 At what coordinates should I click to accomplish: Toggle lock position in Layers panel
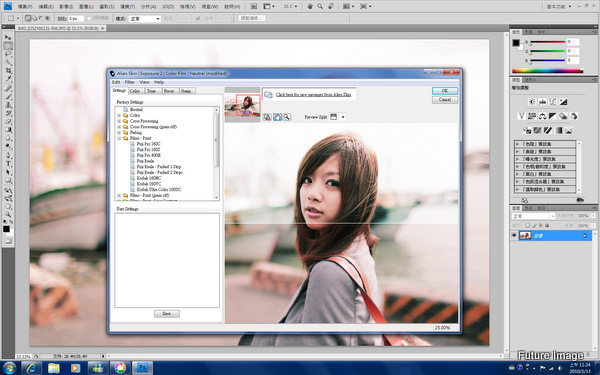[x=541, y=226]
